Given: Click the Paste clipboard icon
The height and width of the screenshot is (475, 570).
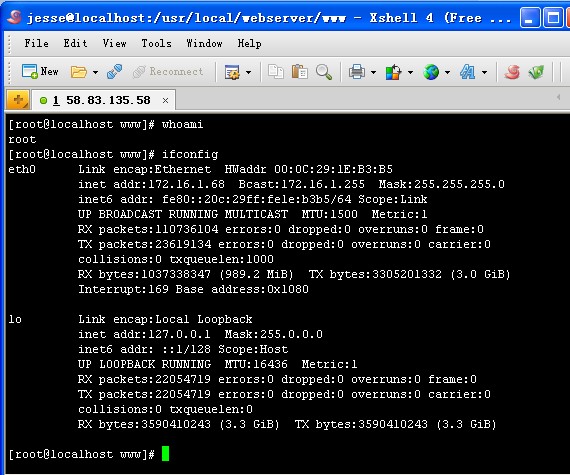Looking at the screenshot, I should [x=300, y=72].
